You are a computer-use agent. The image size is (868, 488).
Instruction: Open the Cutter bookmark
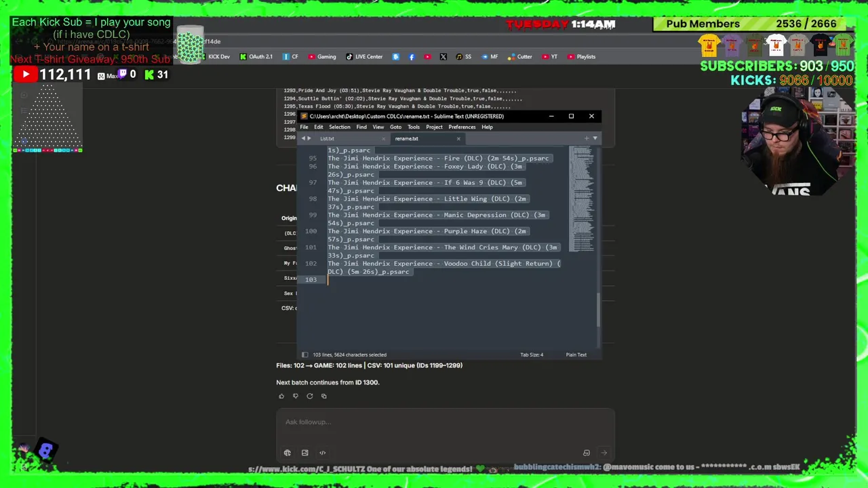(520, 57)
